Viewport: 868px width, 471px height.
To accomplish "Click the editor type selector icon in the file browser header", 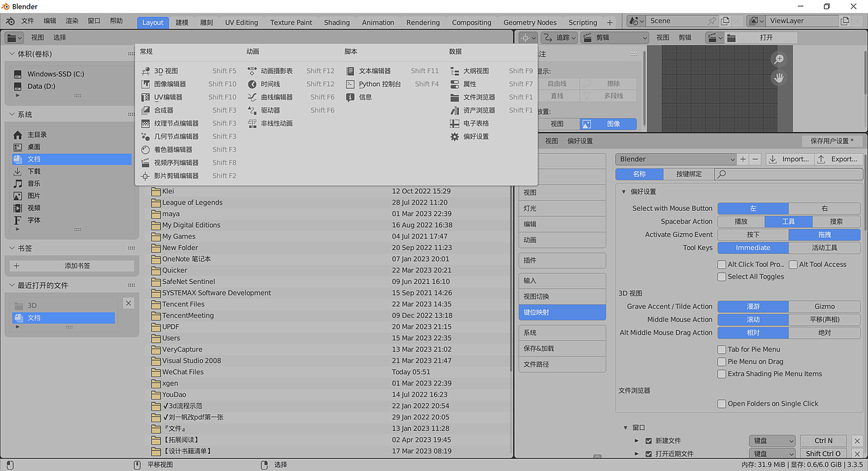I will [x=14, y=37].
